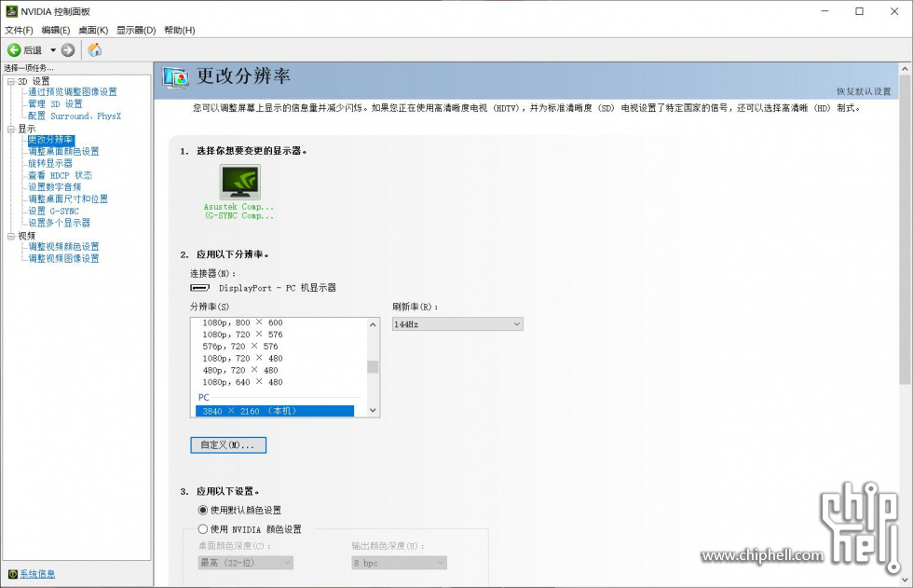Viewport: 913px width, 588px height.
Task: Open the 桌面(K) menu
Action: point(93,30)
